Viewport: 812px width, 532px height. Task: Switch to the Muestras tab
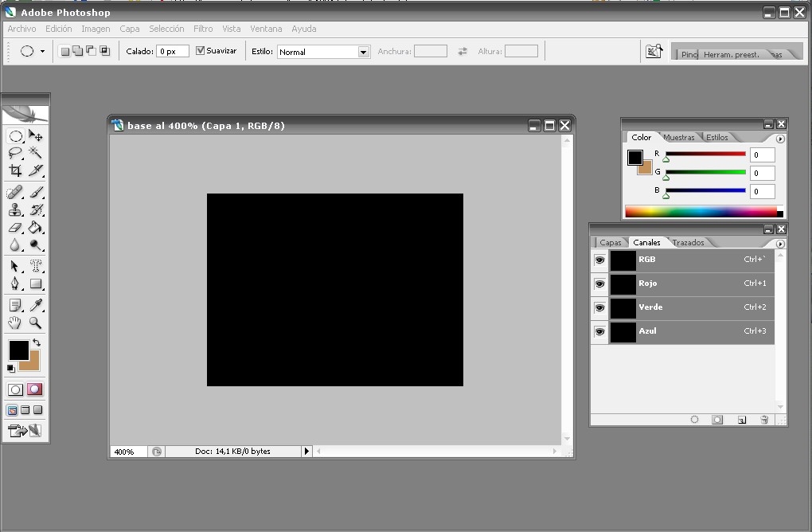click(679, 137)
